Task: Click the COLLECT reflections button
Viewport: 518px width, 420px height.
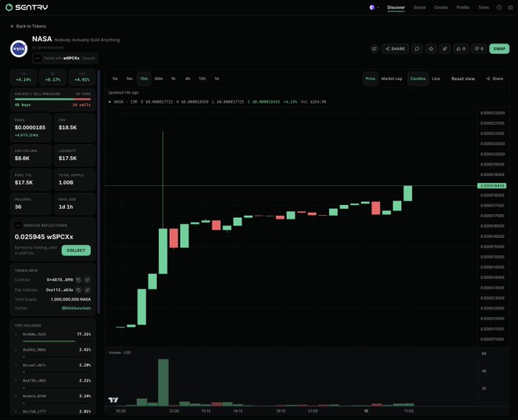Action: pyautogui.click(x=76, y=250)
